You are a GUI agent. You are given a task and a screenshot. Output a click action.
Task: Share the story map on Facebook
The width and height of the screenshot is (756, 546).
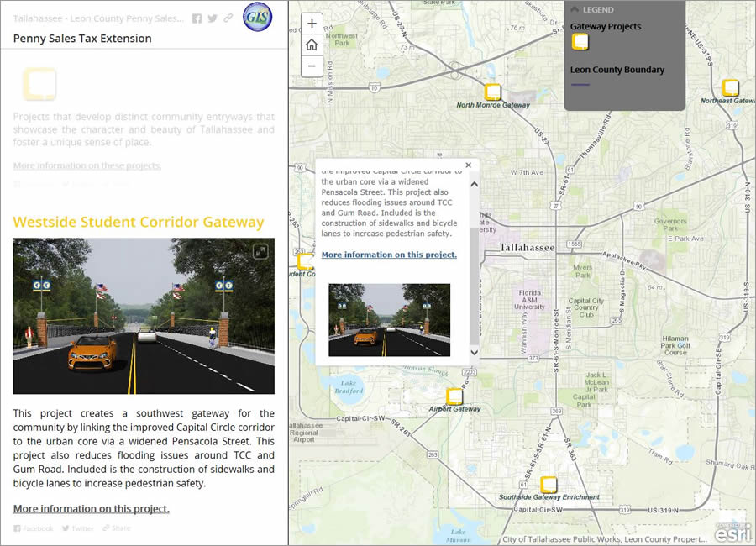[195, 18]
